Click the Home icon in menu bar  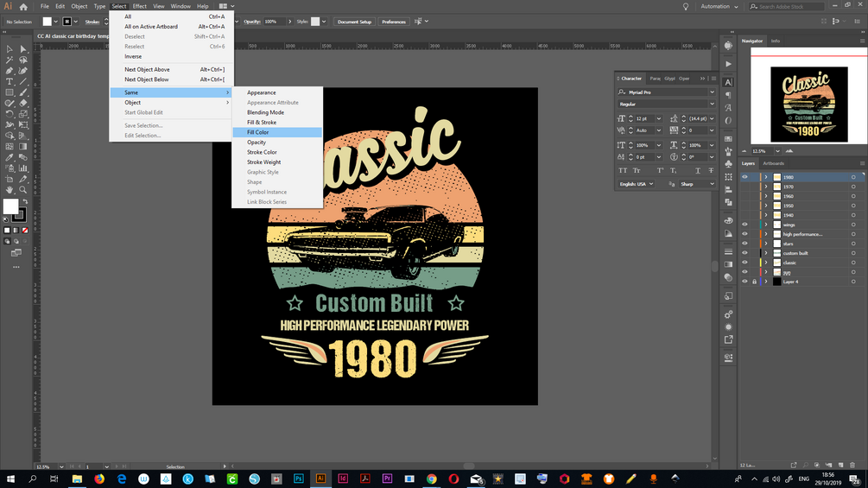click(x=23, y=7)
